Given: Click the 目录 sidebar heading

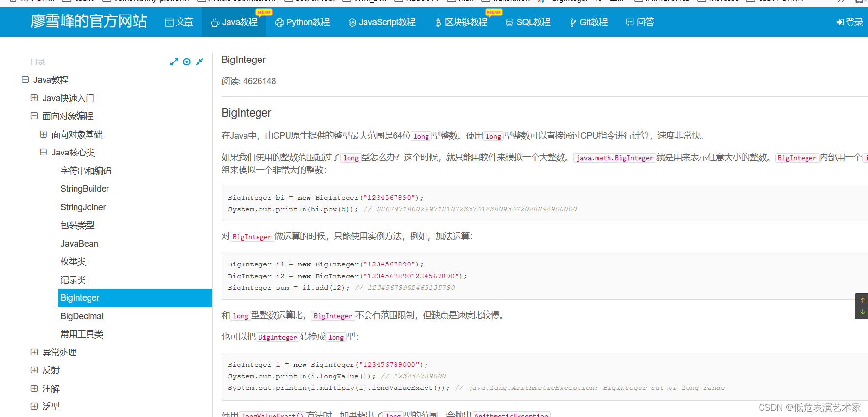Looking at the screenshot, I should click(x=37, y=62).
